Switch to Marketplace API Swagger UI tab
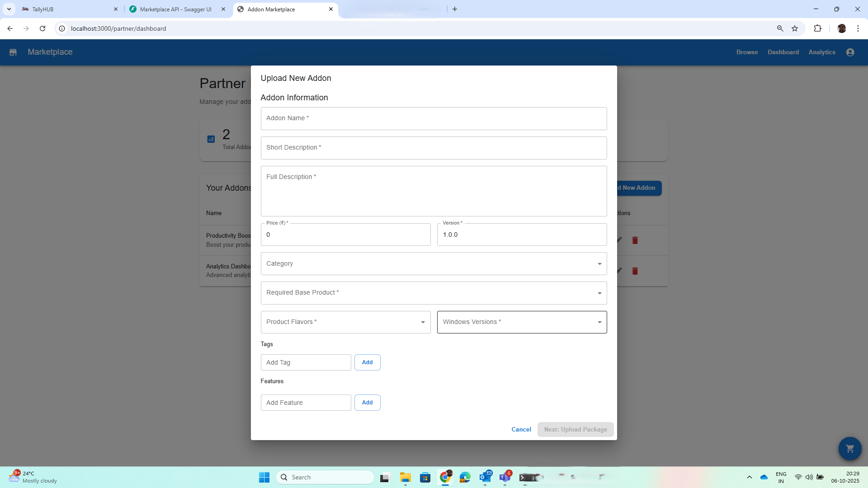Screen dimensions: 868x488 coord(175,9)
